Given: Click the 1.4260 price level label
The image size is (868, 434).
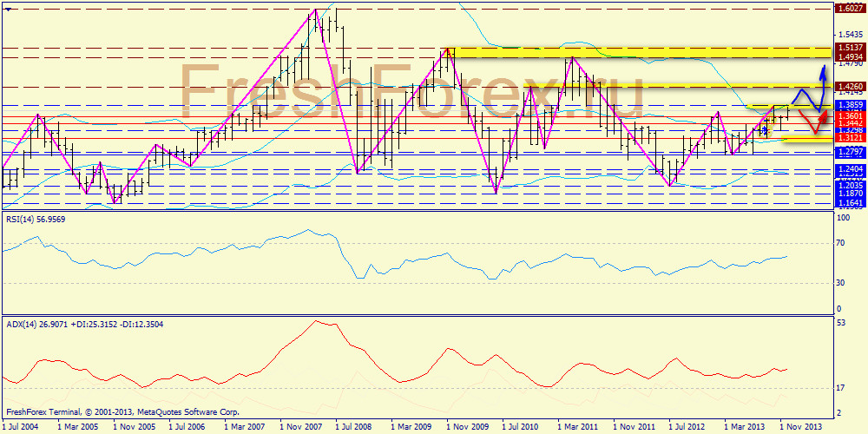Looking at the screenshot, I should tap(848, 87).
